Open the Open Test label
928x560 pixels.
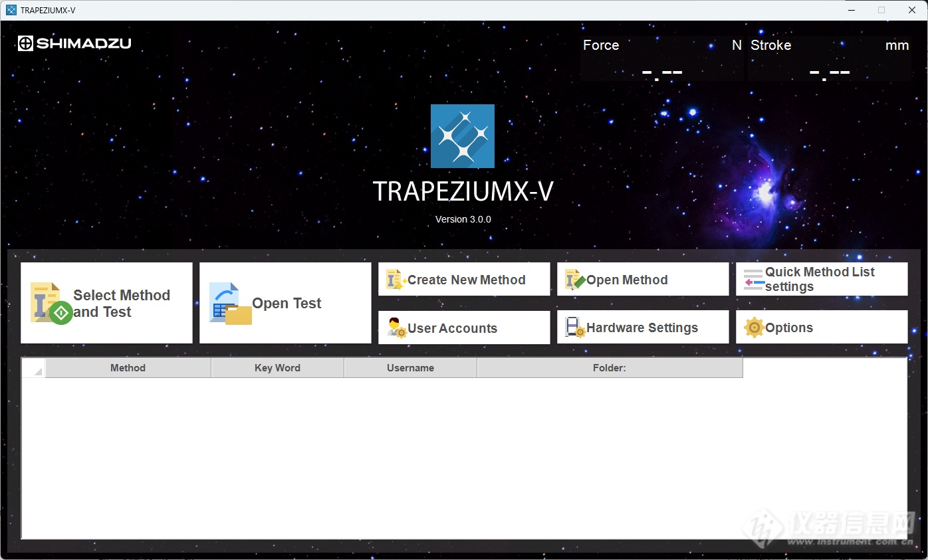[287, 304]
